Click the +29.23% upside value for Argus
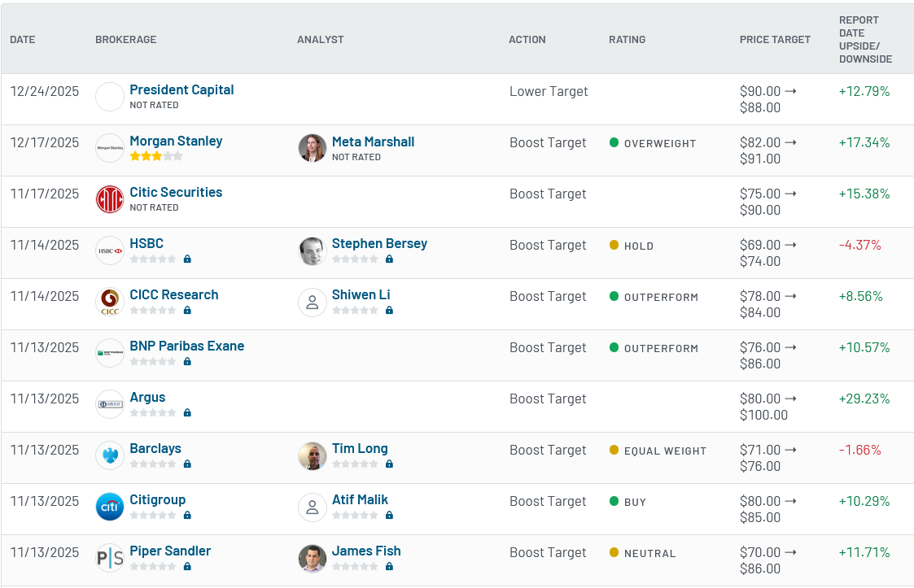 pyautogui.click(x=864, y=399)
